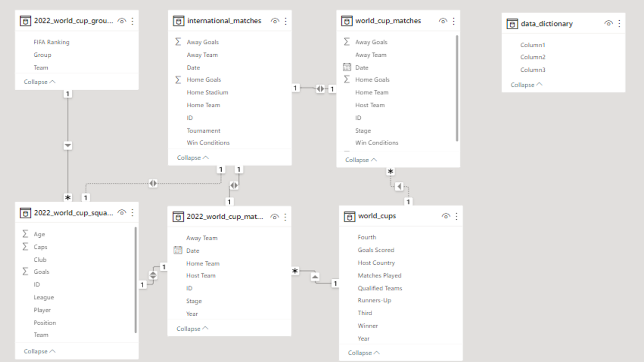This screenshot has height=362, width=644.
Task: Select the Winner field in world_cups
Action: point(368,326)
